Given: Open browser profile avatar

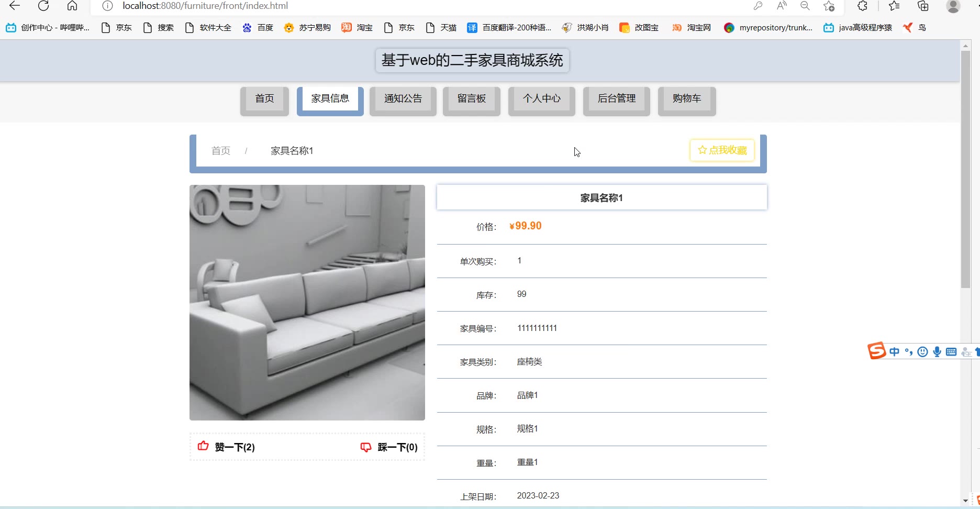Looking at the screenshot, I should click(953, 6).
